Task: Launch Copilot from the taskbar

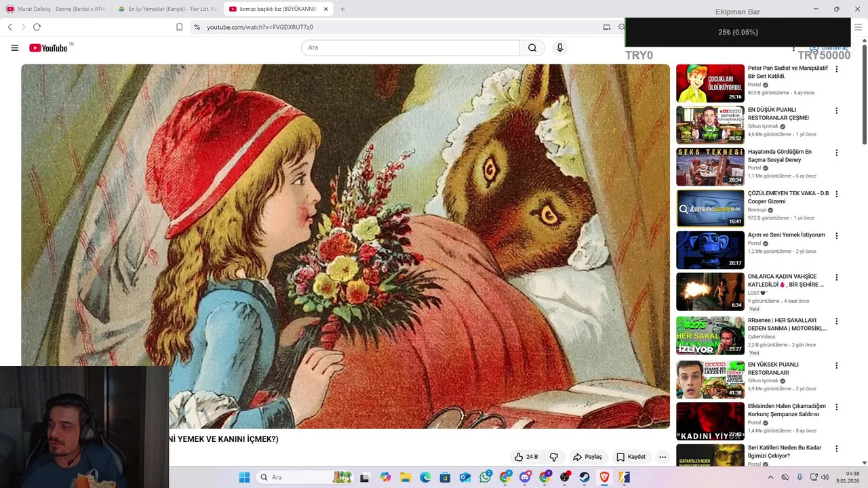Action: pos(386,477)
